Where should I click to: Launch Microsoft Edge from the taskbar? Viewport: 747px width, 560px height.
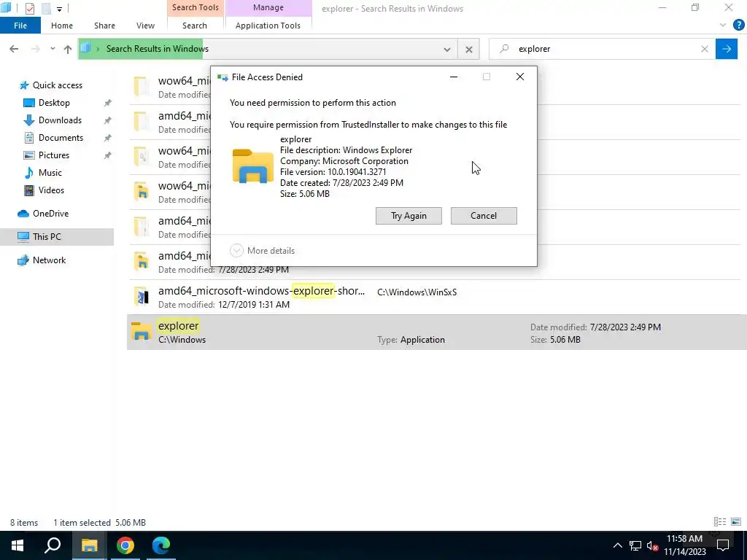161,545
